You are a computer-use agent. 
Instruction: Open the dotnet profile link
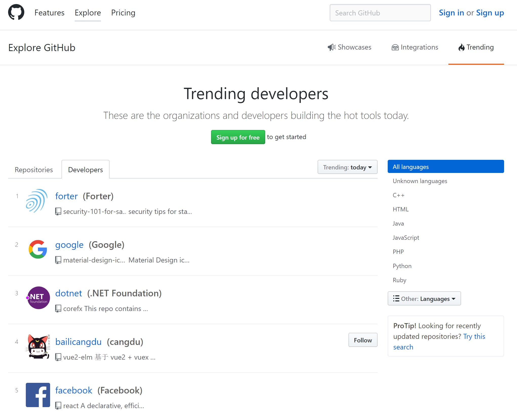pos(69,293)
